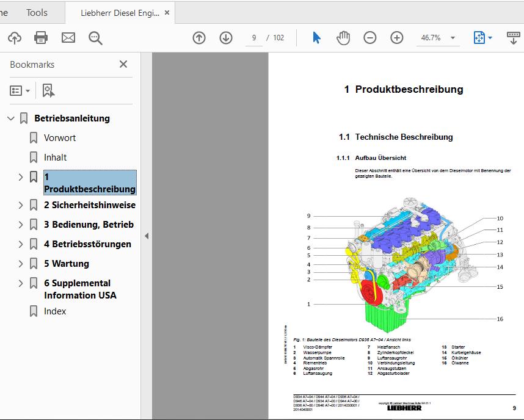524x420 pixels.
Task: Click the Fig. 1 caption text
Action: 352,339
